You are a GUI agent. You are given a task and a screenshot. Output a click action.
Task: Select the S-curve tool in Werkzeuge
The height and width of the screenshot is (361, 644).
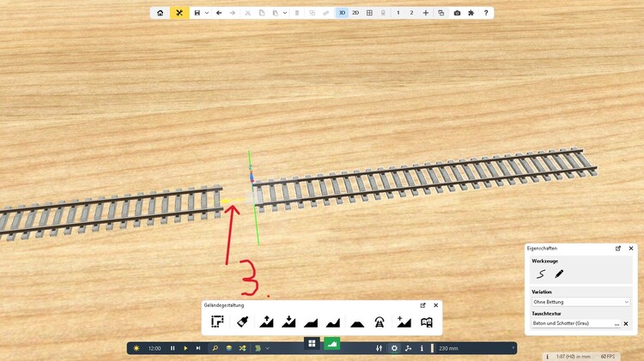pyautogui.click(x=541, y=274)
